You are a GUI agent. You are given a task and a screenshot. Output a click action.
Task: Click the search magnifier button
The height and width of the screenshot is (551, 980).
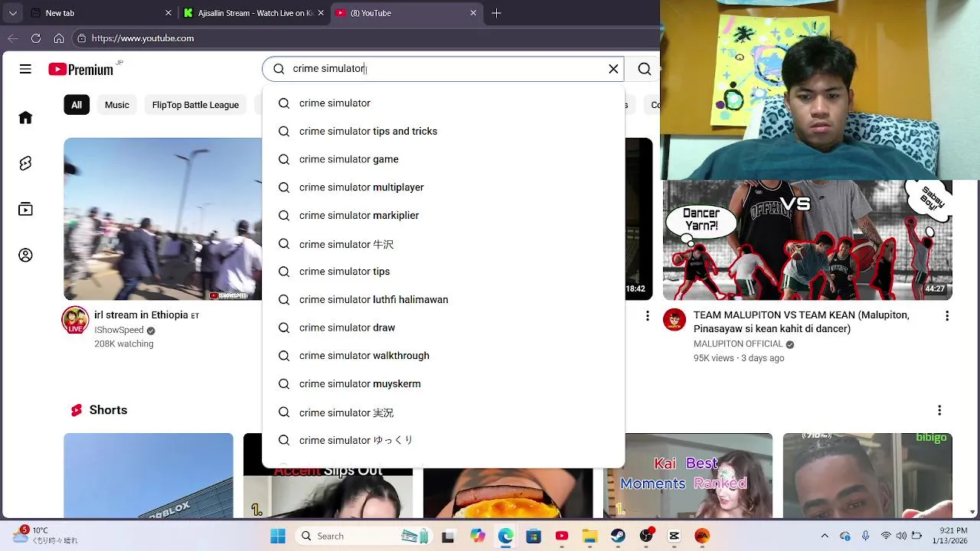pyautogui.click(x=645, y=69)
